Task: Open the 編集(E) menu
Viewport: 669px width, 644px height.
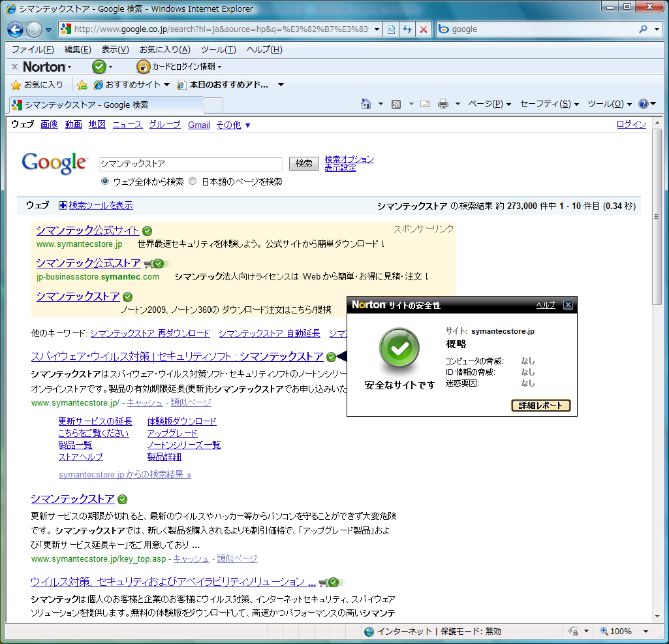Action: click(78, 50)
